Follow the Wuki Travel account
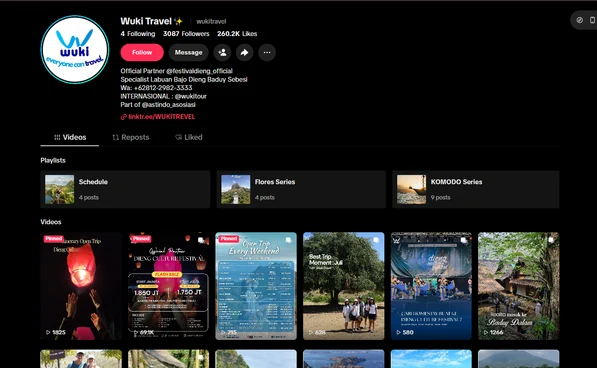 click(142, 53)
